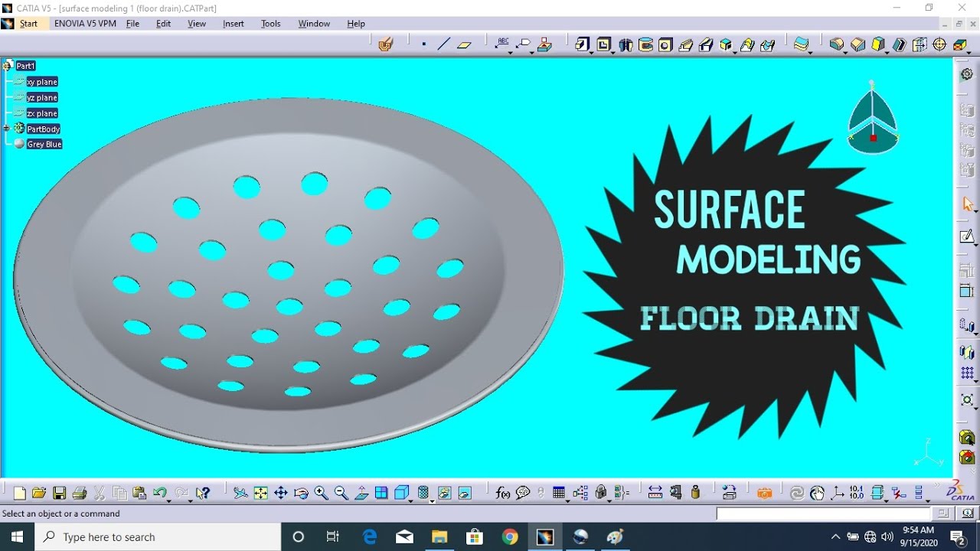This screenshot has width=980, height=551.
Task: Open the File menu
Action: click(x=132, y=24)
